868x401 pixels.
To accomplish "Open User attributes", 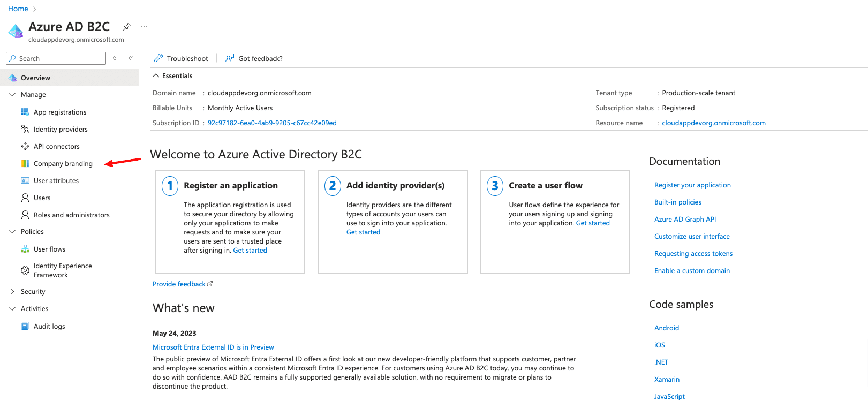I will pos(56,180).
